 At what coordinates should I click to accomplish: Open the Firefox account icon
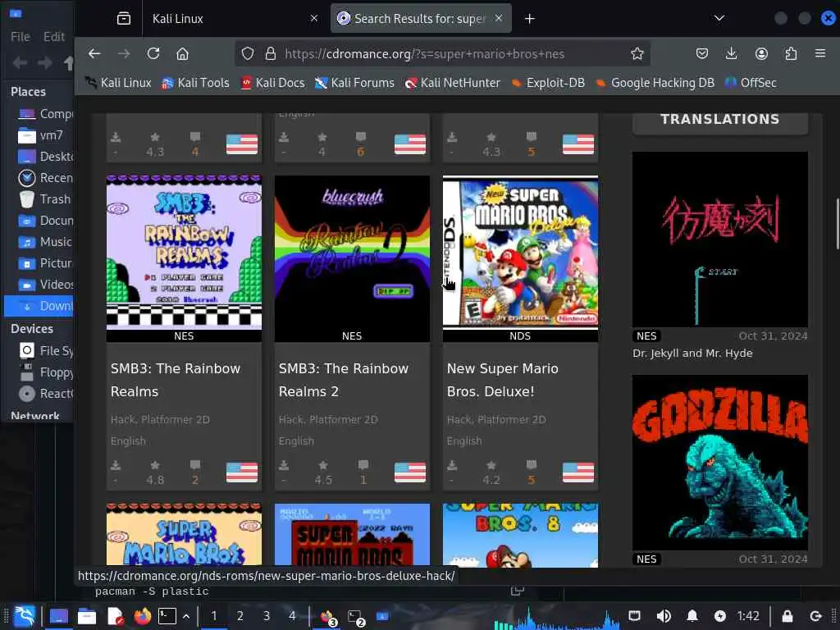761,53
